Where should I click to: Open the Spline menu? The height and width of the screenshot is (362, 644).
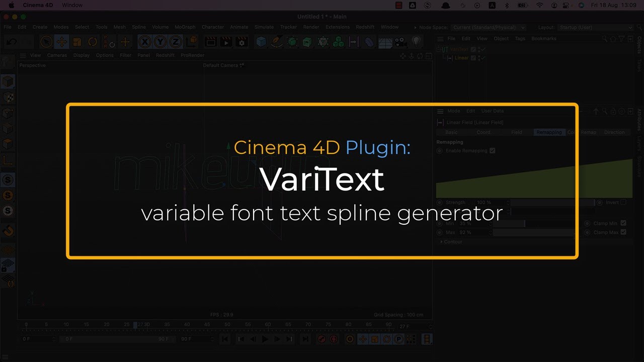tap(139, 27)
